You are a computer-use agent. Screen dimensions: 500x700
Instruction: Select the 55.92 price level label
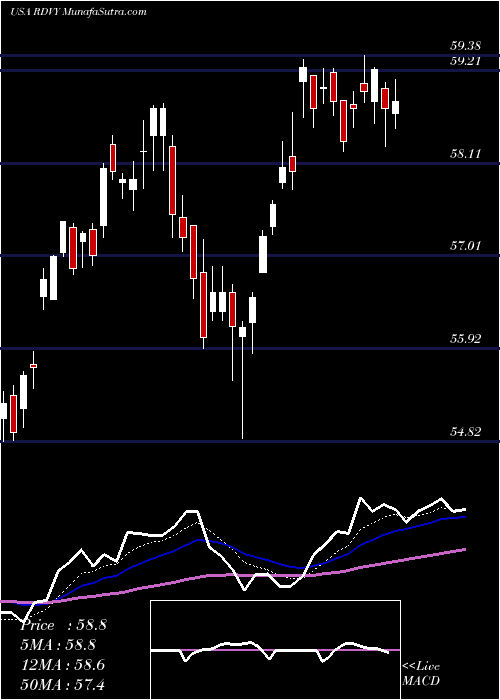tap(465, 338)
